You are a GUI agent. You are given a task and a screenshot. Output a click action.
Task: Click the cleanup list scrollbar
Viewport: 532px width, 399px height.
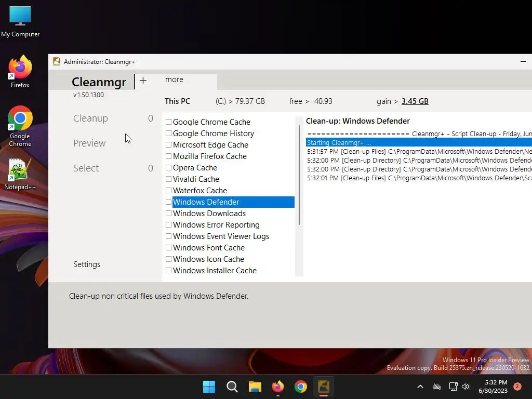tap(299, 175)
